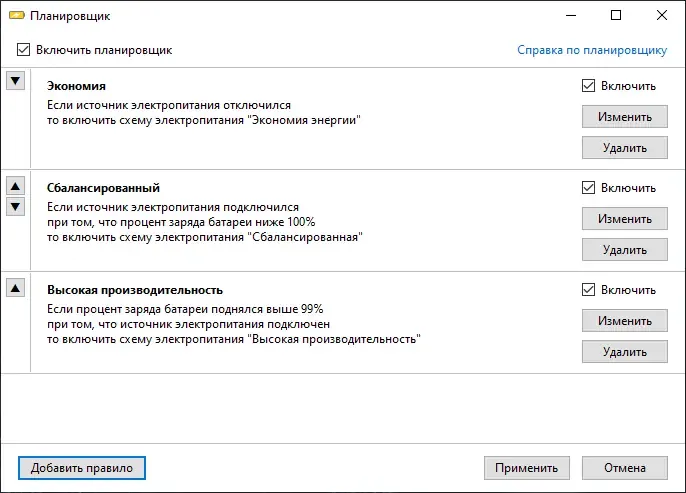Uncheck Включить for the Сбалансированный rule
This screenshot has width=686, height=493.
[x=588, y=187]
